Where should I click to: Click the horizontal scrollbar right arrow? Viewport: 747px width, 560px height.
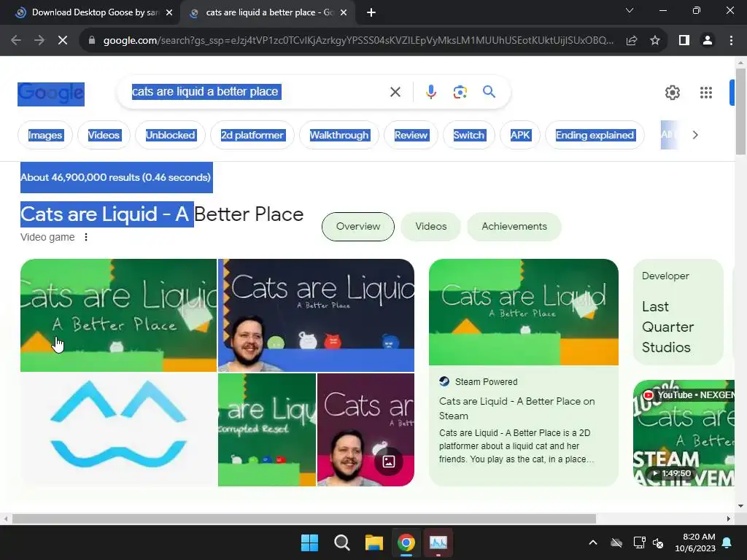point(729,518)
